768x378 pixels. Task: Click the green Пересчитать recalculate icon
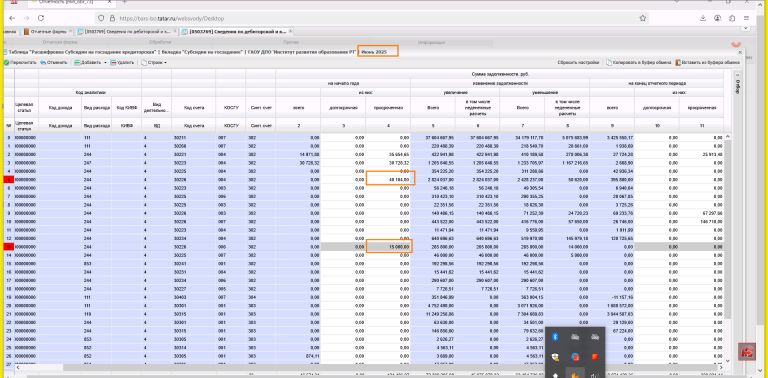click(x=6, y=63)
